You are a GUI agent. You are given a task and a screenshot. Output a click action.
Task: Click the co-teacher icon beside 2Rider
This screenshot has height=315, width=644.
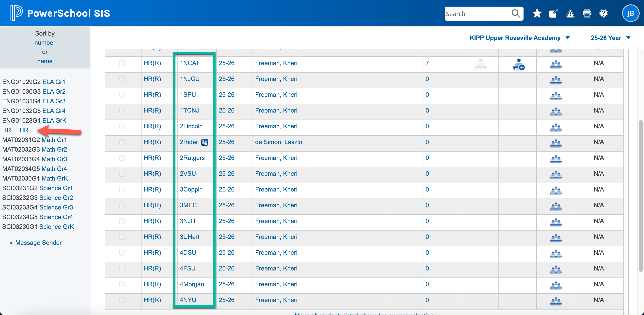point(205,142)
